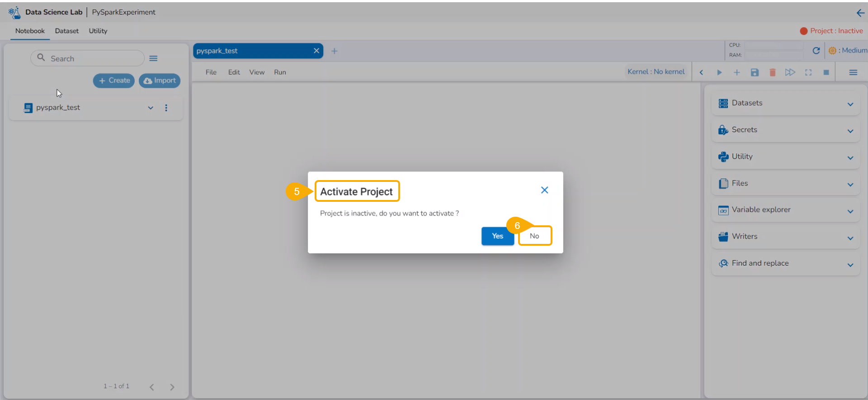Add a new cell from toolbar
Viewport: 868px width, 400px height.
(x=737, y=72)
